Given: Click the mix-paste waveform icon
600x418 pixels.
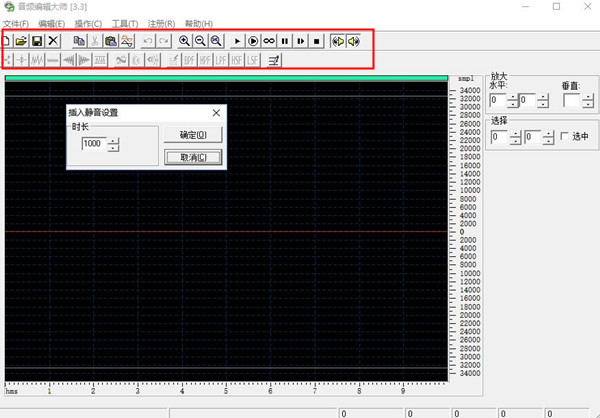Looking at the screenshot, I should coord(127,41).
